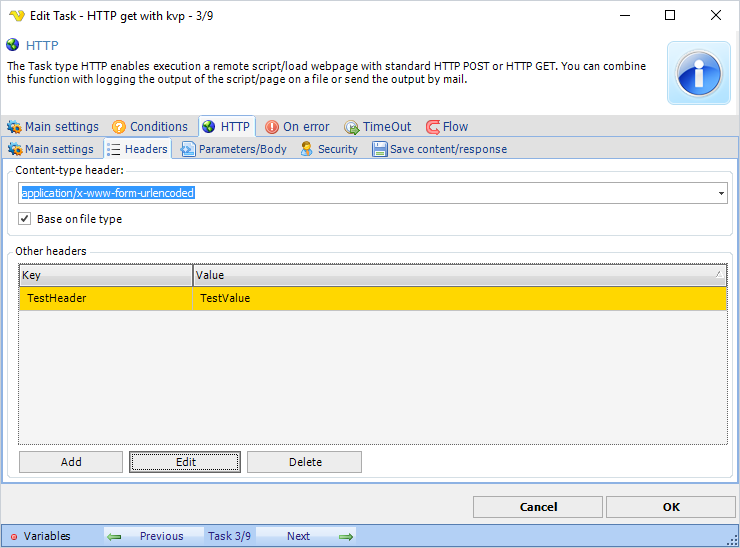Click Add to create a header
Viewport: 740px width, 548px height.
point(71,462)
